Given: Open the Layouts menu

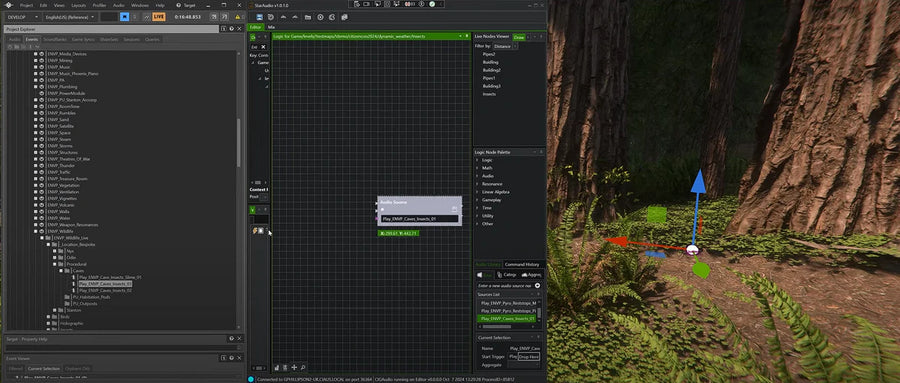Looking at the screenshot, I should point(79,5).
